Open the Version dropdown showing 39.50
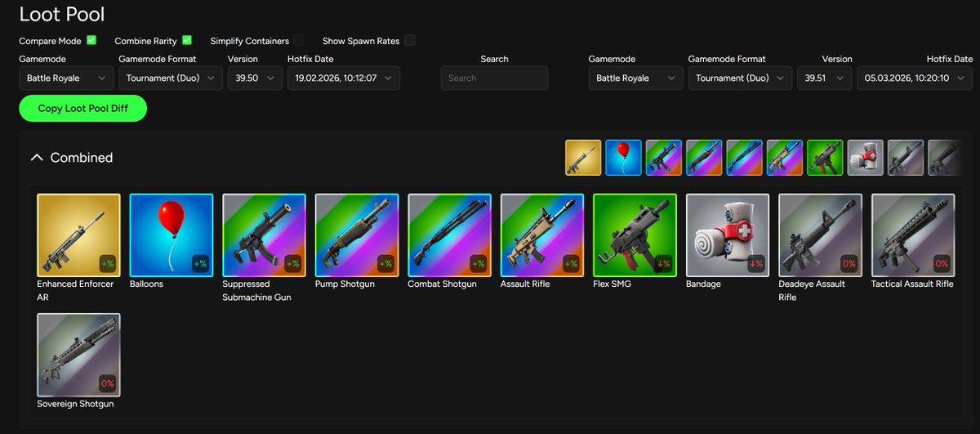Screen dimensions: 980x434 click(255, 78)
